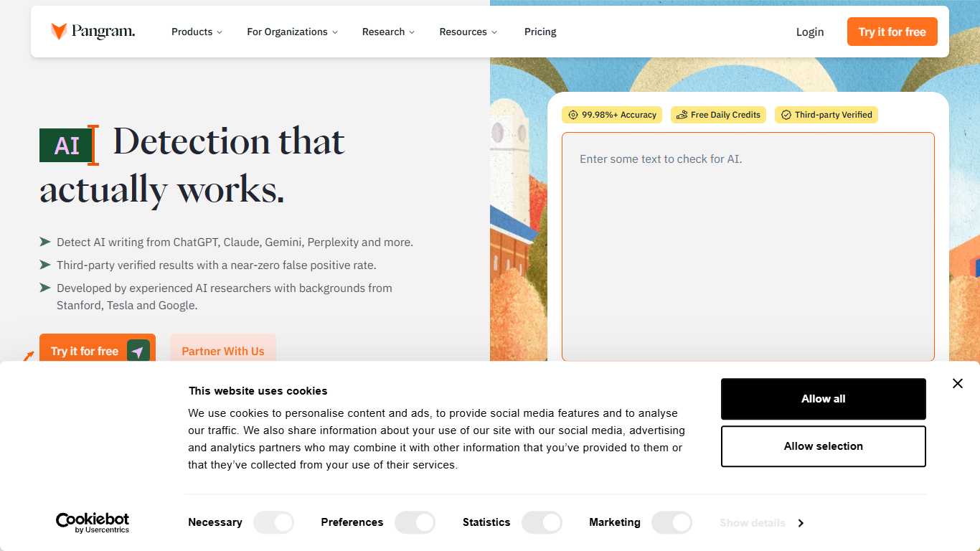Click the arrow bullet beside 'Detect AI writing'
Screen dimensions: 980x551
(44, 242)
